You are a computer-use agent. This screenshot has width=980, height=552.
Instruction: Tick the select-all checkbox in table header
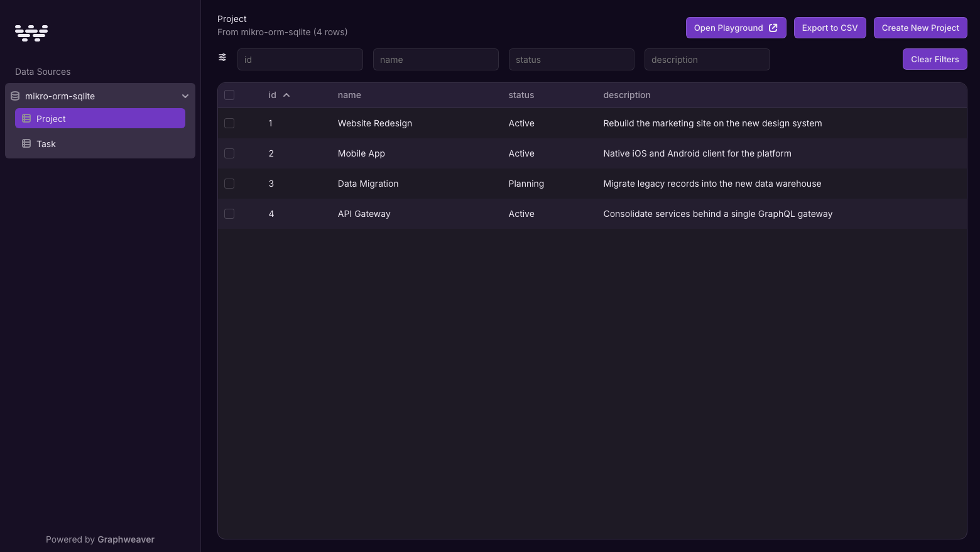(229, 95)
